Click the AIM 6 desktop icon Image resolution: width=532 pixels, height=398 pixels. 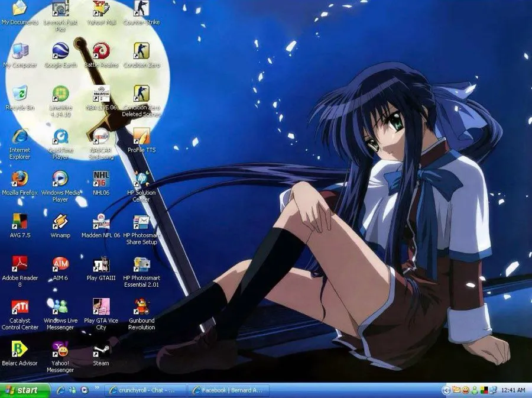point(60,269)
